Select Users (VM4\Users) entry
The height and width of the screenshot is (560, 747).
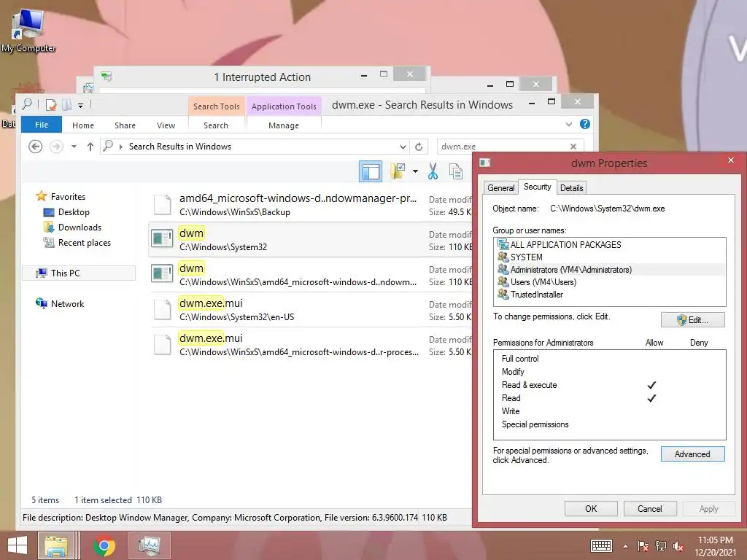[x=610, y=282]
